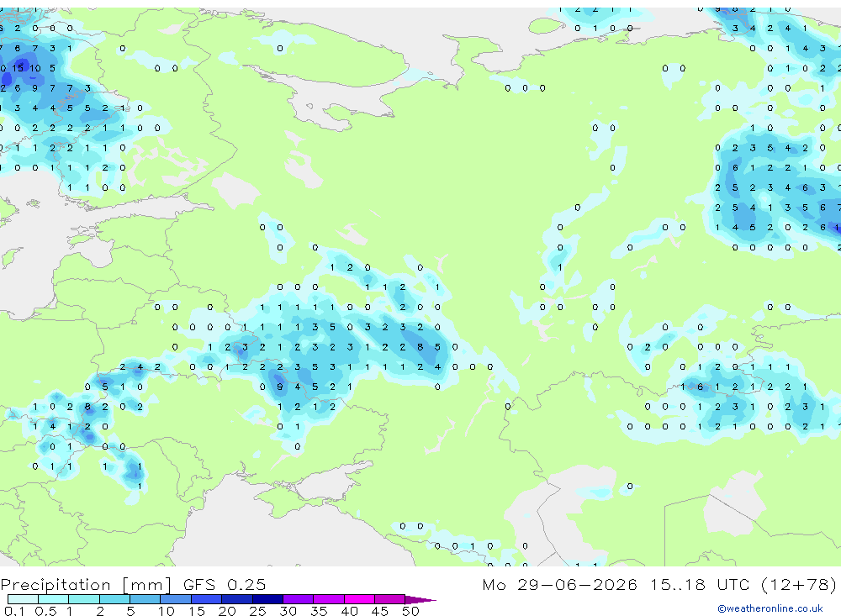Click the "GFS 0.25" model label
This screenshot has width=841, height=616.
[x=225, y=584]
